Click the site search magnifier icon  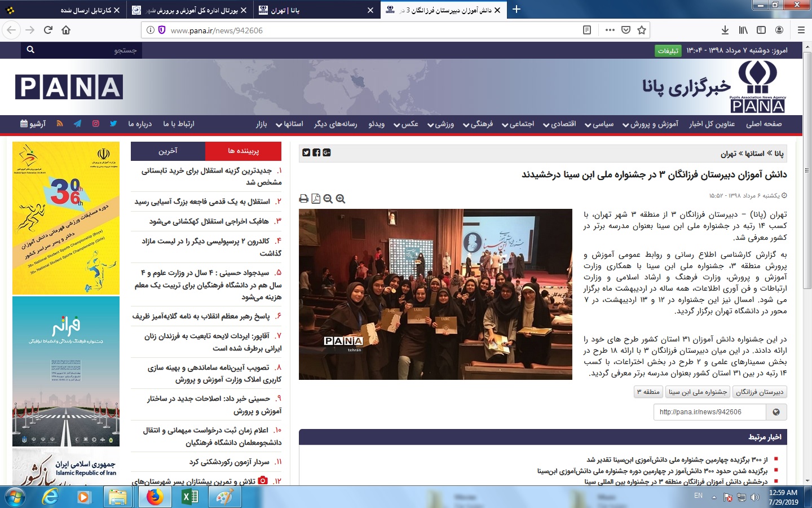[30, 50]
